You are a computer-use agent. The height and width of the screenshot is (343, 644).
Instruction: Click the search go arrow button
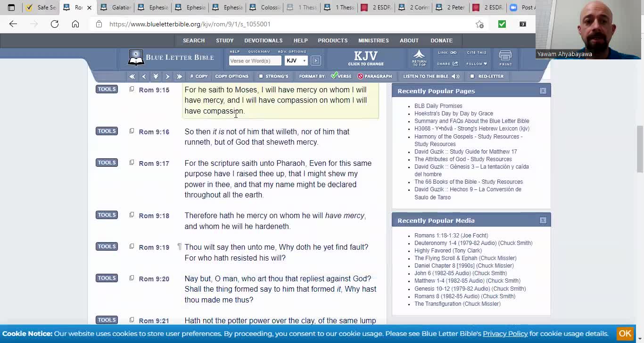[316, 60]
